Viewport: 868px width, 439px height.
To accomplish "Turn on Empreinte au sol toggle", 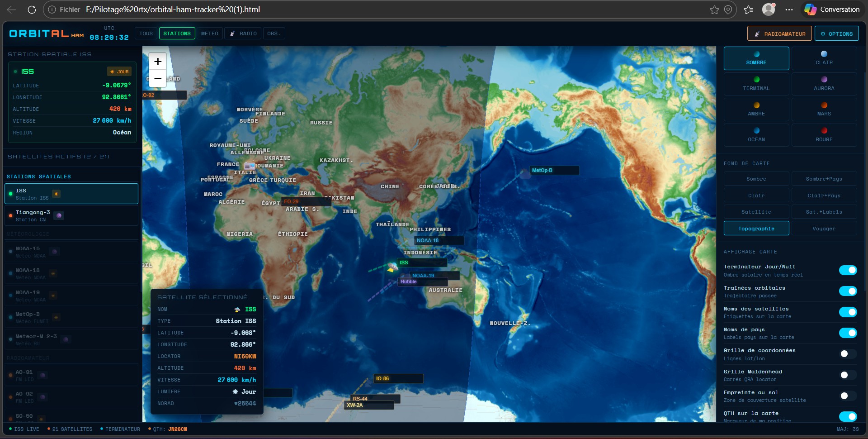I will coord(848,396).
